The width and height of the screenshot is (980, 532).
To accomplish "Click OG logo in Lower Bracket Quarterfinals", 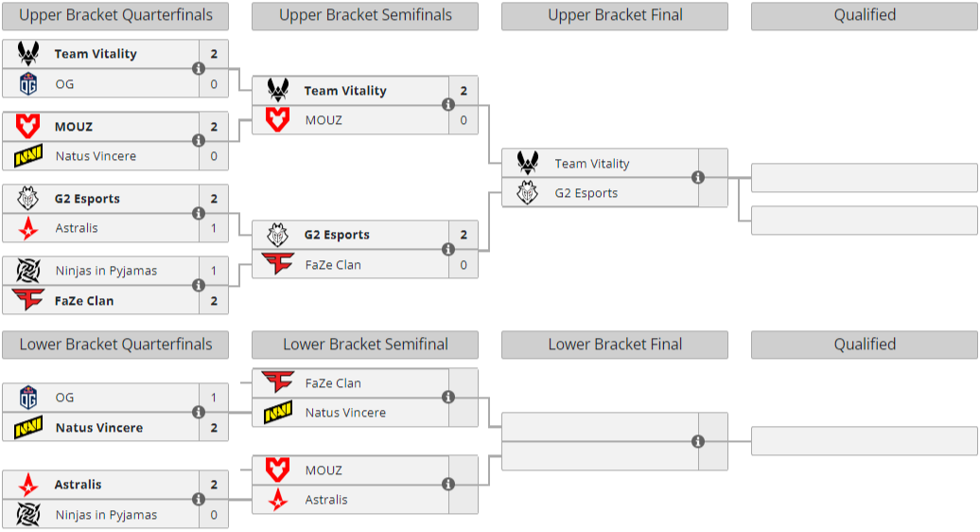I will point(28,398).
